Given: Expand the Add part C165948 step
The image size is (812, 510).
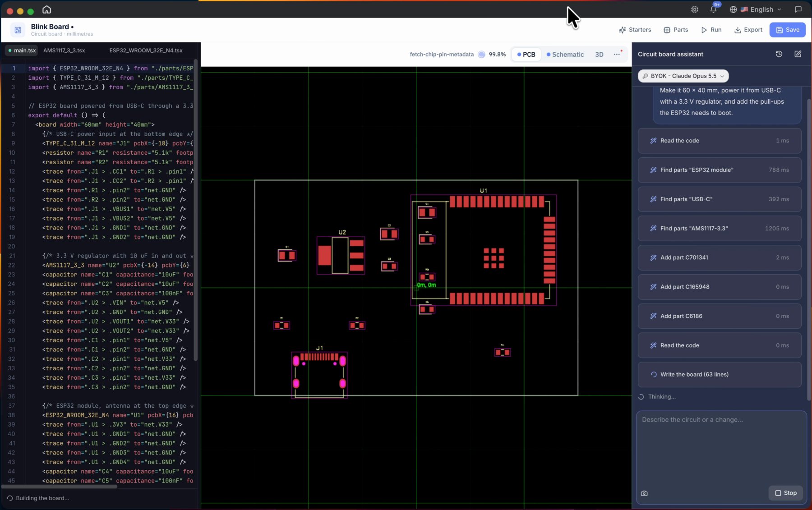Looking at the screenshot, I should (x=720, y=287).
